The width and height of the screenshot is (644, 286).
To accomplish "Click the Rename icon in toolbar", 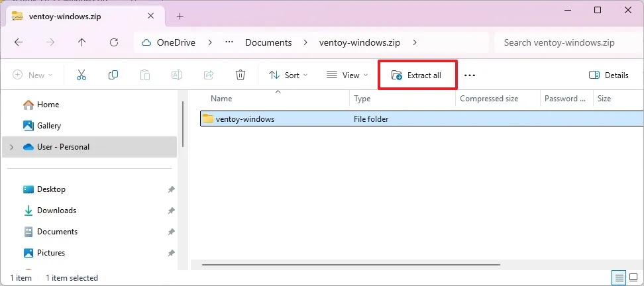I will click(177, 75).
